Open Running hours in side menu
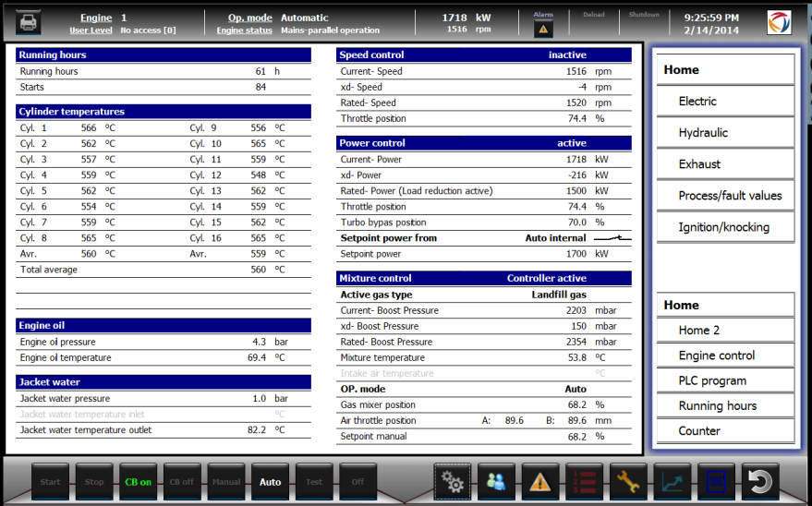 tap(725, 406)
